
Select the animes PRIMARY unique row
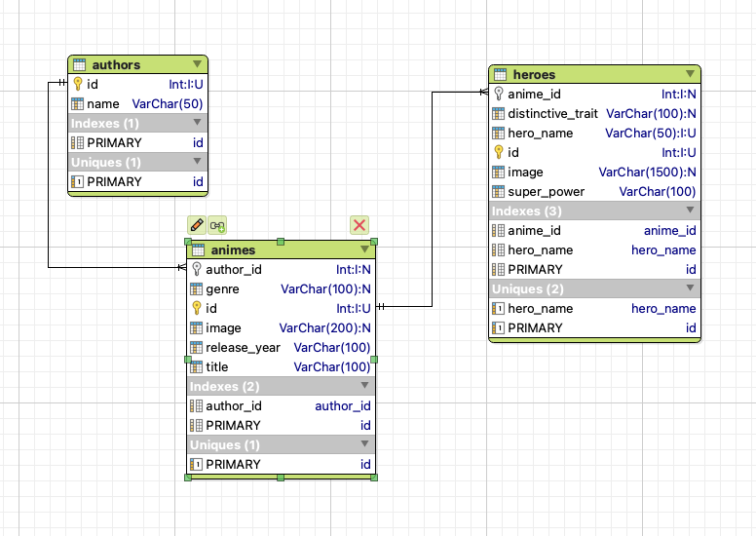(x=281, y=465)
